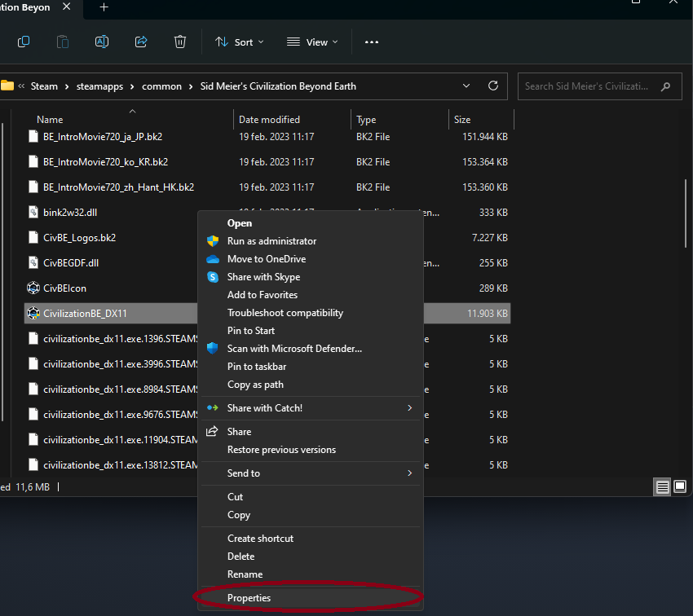Click the search box for Sid Meier's Civilization

(600, 86)
